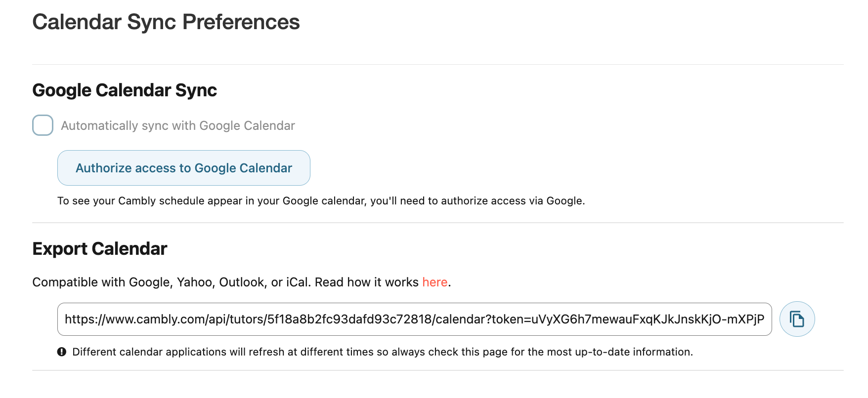
Task: Focus the calendar export URL field
Action: (x=414, y=319)
